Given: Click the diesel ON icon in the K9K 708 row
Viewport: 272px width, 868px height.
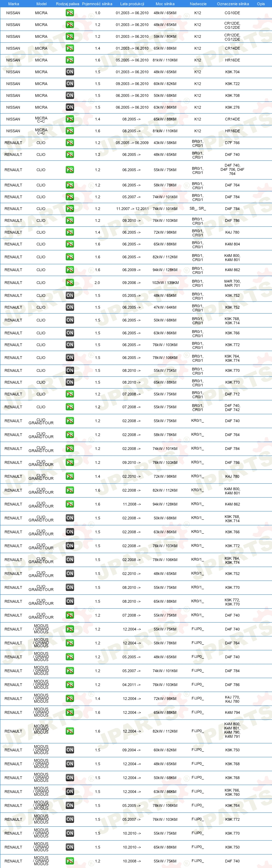Looking at the screenshot, I should [x=70, y=95].
